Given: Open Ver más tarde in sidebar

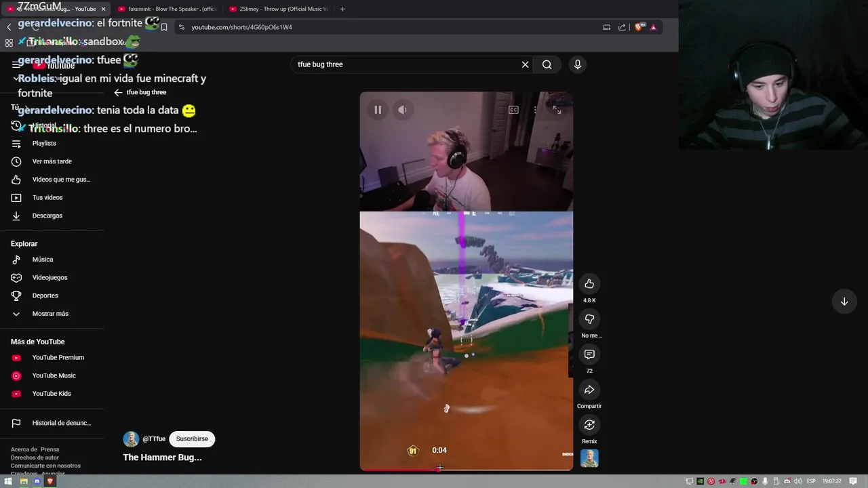Looking at the screenshot, I should (x=52, y=161).
